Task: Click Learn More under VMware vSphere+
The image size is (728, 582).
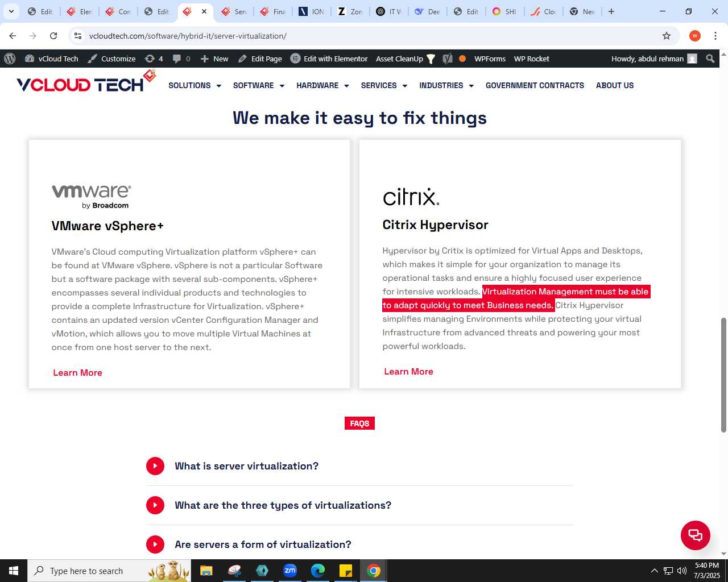Action: point(77,373)
